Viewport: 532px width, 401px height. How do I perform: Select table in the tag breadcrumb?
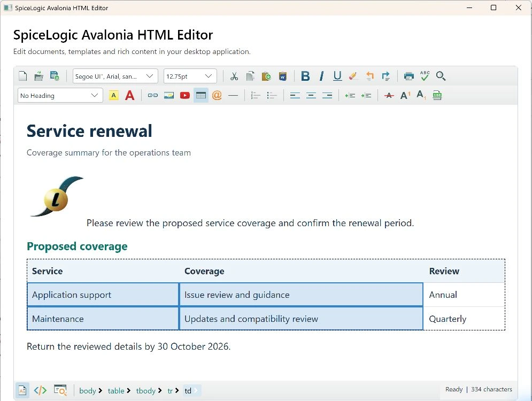point(116,391)
